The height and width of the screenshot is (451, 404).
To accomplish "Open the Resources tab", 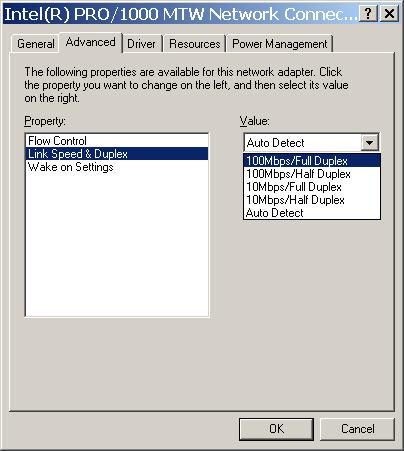I will [x=195, y=44].
